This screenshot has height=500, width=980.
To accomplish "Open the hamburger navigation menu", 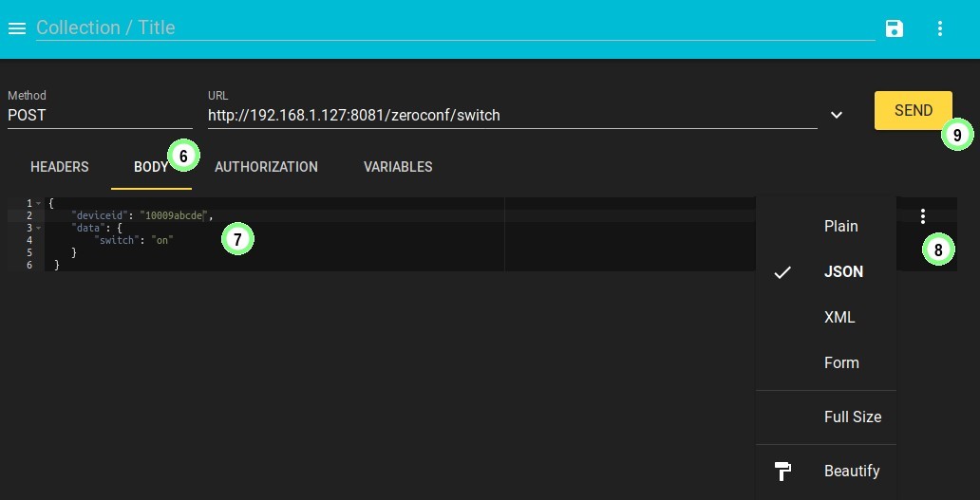I will 16,28.
